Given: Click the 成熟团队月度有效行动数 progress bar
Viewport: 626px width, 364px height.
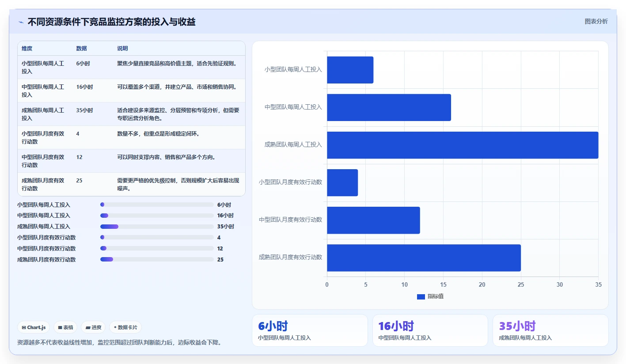Looking at the screenshot, I should click(x=157, y=259).
